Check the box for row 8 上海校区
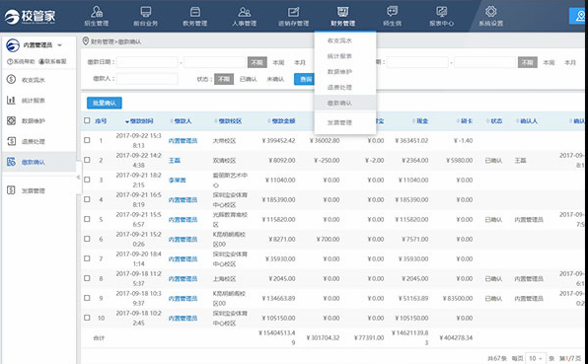The width and height of the screenshot is (588, 364). 87,278
